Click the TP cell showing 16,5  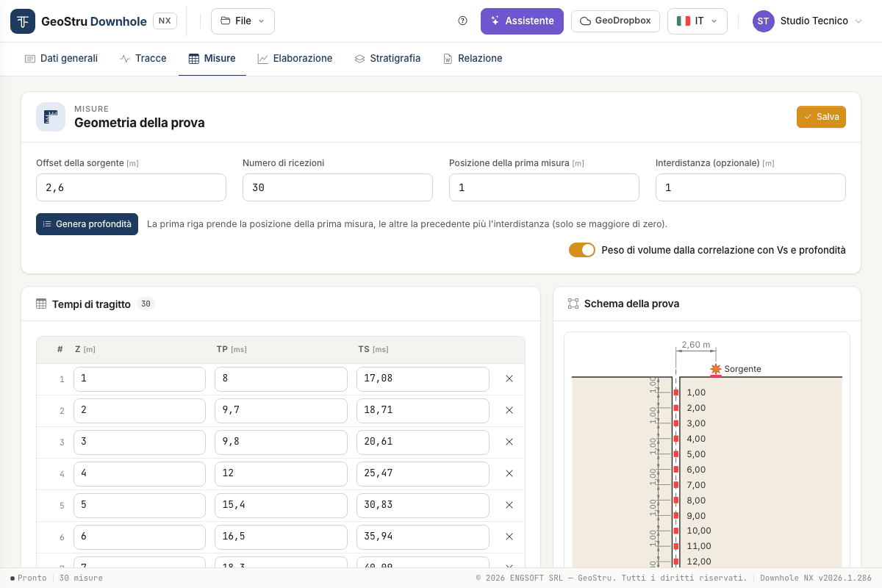point(281,537)
